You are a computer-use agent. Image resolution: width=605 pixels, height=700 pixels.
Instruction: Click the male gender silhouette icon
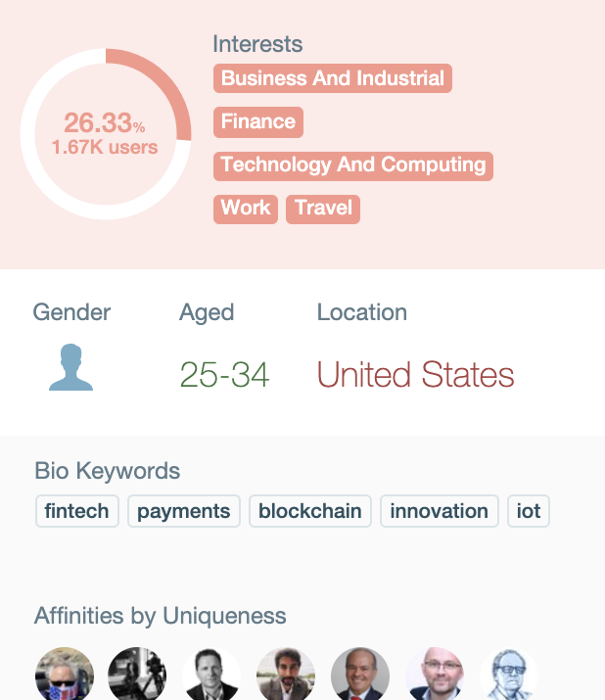pyautogui.click(x=71, y=370)
